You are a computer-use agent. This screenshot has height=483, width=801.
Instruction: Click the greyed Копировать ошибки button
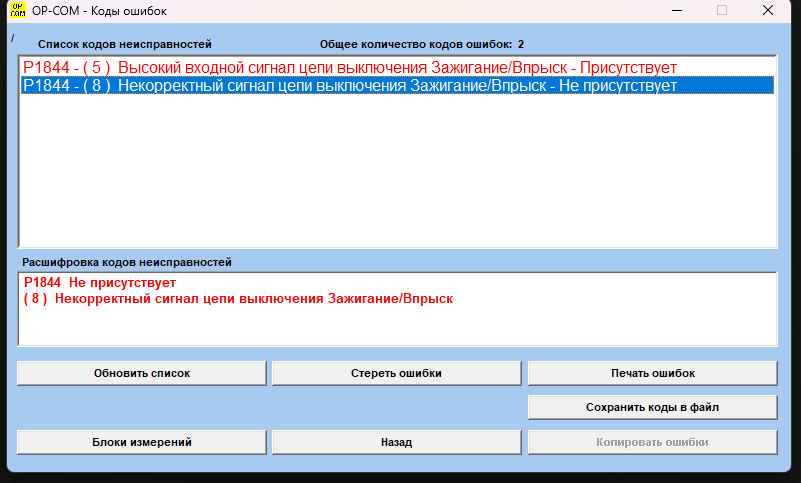click(x=652, y=442)
